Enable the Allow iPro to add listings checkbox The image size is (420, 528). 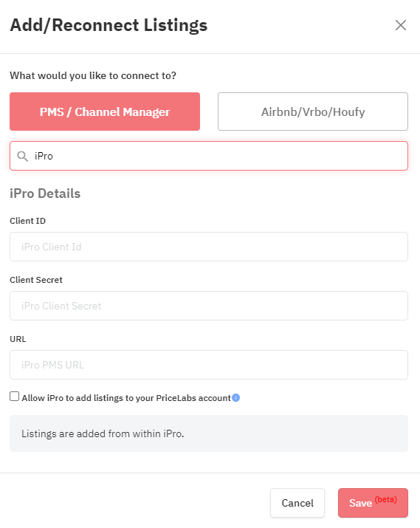pos(15,397)
